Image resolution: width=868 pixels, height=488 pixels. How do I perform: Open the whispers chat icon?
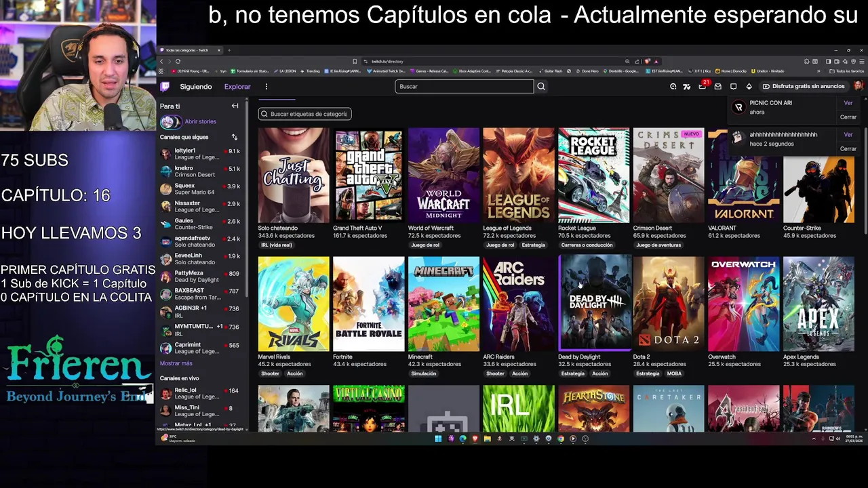coord(733,87)
